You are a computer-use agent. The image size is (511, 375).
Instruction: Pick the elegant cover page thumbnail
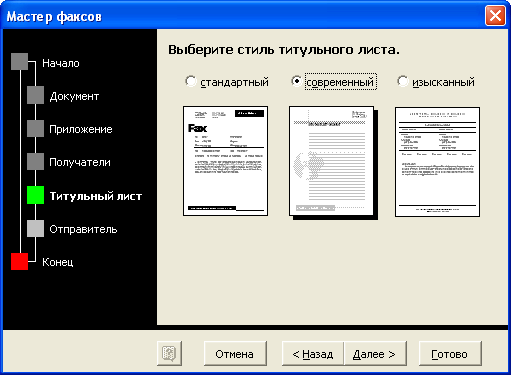coord(437,162)
